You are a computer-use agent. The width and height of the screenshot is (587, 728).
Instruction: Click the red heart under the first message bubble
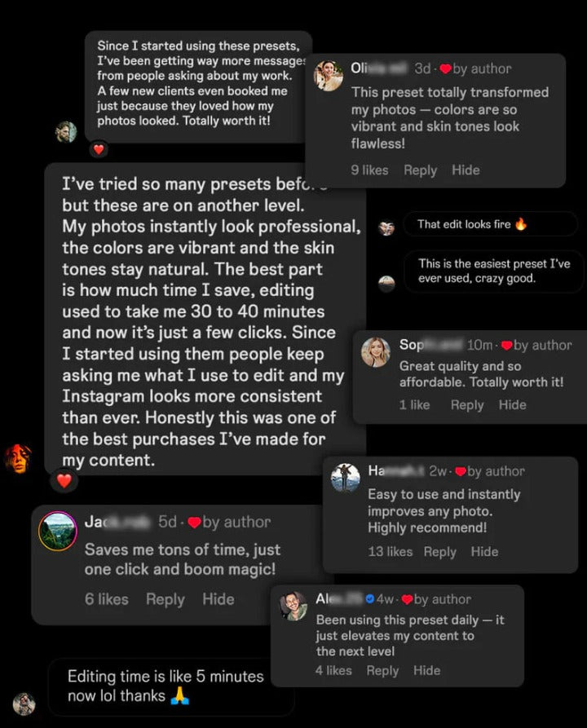[99, 149]
